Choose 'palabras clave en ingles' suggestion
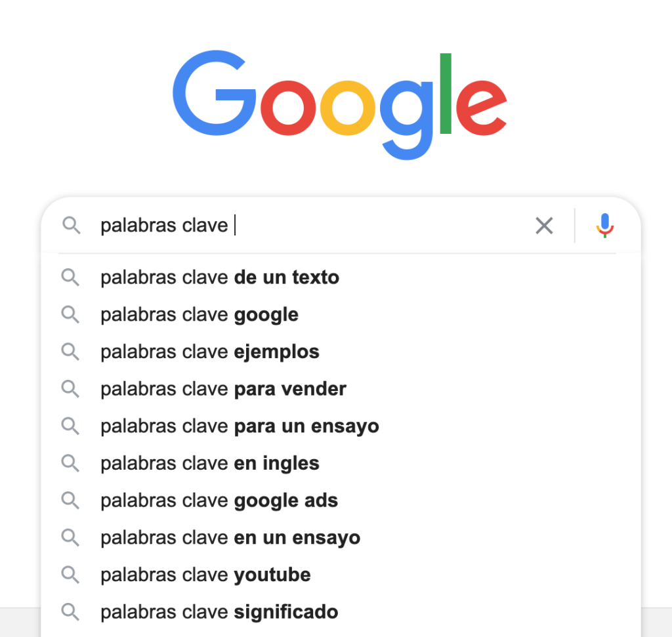The height and width of the screenshot is (637, 672). click(210, 463)
